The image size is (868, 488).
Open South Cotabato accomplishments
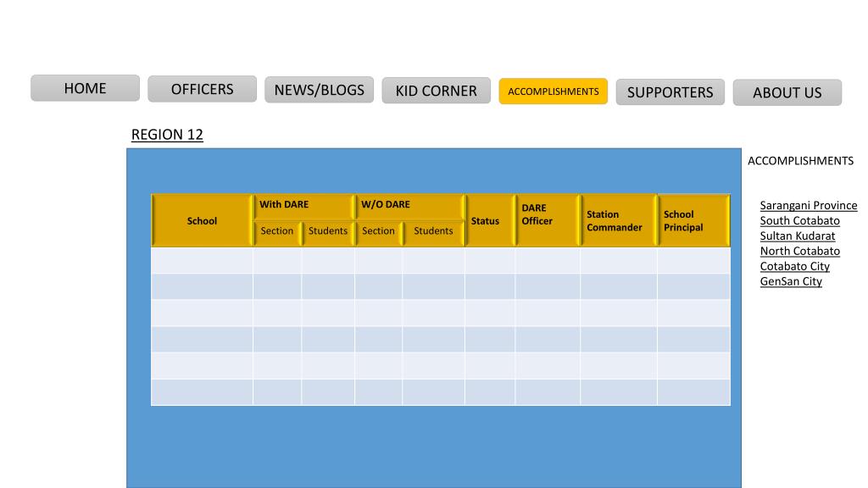point(799,221)
